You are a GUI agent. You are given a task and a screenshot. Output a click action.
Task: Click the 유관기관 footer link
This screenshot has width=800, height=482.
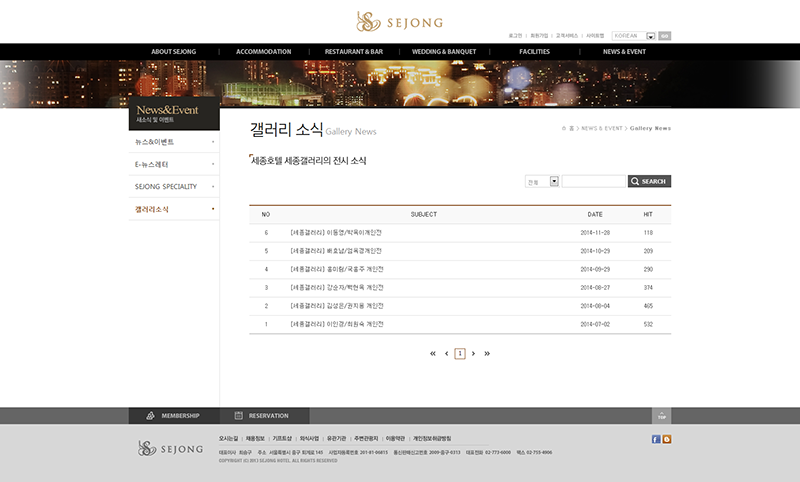[x=337, y=439]
